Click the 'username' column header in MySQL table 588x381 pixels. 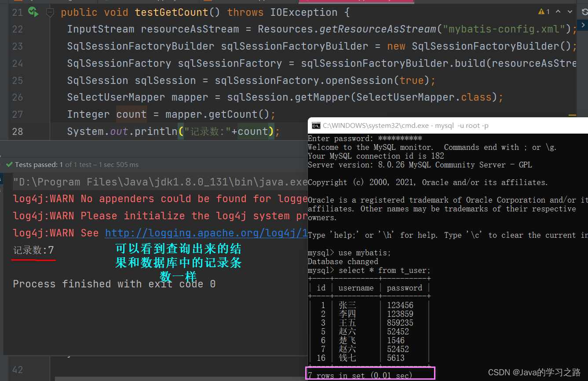[356, 288]
